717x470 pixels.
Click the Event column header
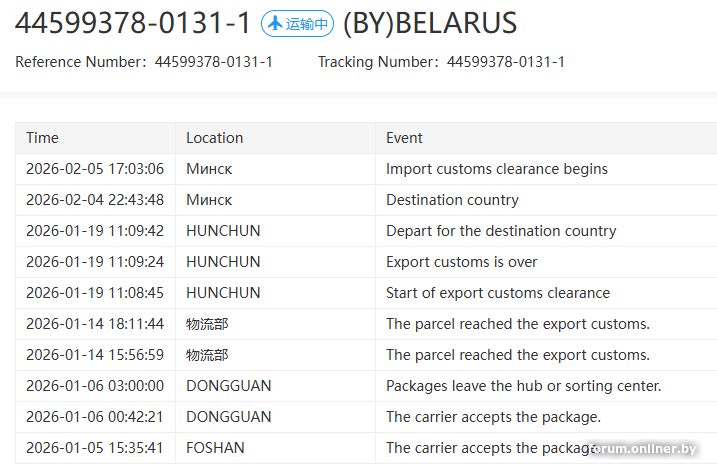tap(404, 138)
